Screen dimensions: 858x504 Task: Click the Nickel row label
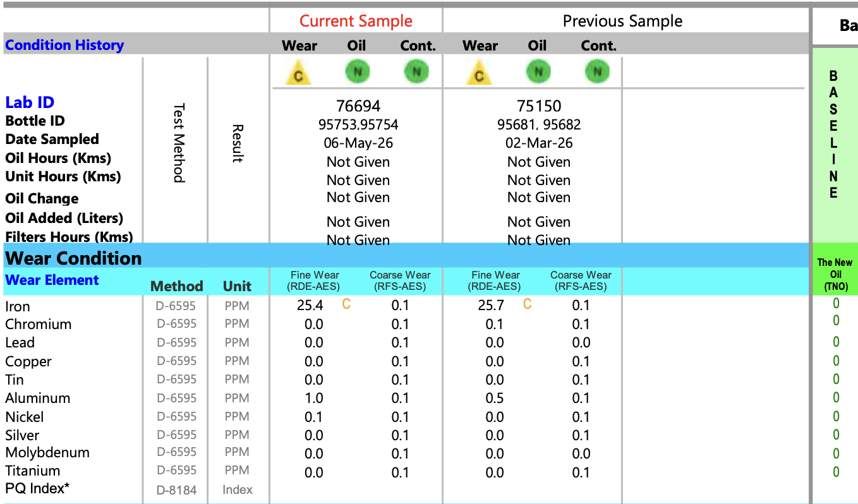[25, 417]
